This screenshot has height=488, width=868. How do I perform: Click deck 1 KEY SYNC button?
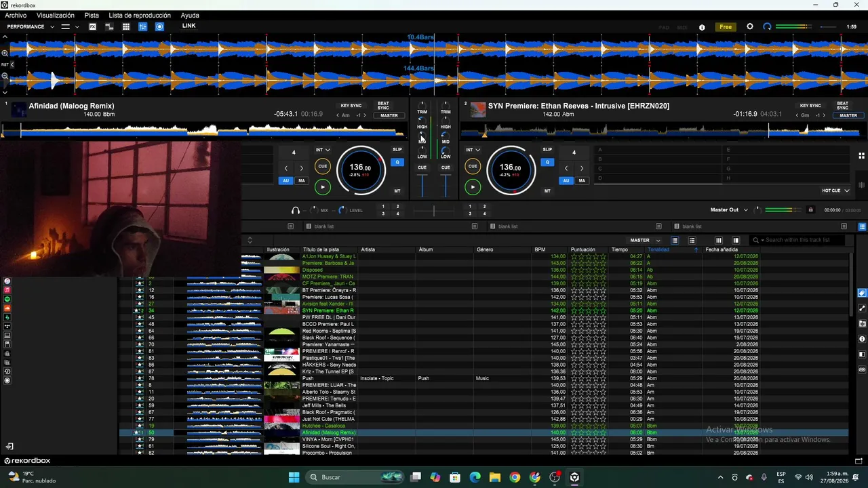tap(351, 106)
